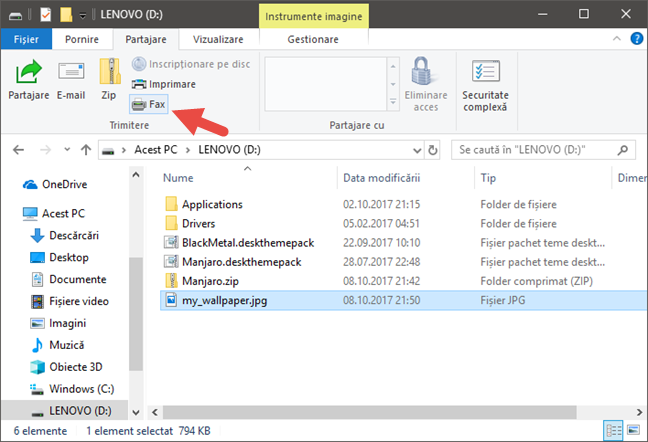
Task: Click LENOVO (D:) breadcrumb in address bar
Action: [229, 150]
